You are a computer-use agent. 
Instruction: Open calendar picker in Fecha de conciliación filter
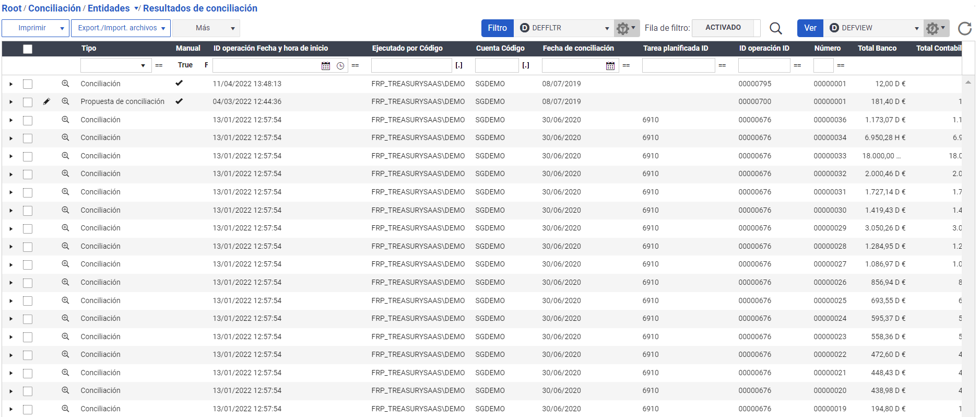click(610, 66)
